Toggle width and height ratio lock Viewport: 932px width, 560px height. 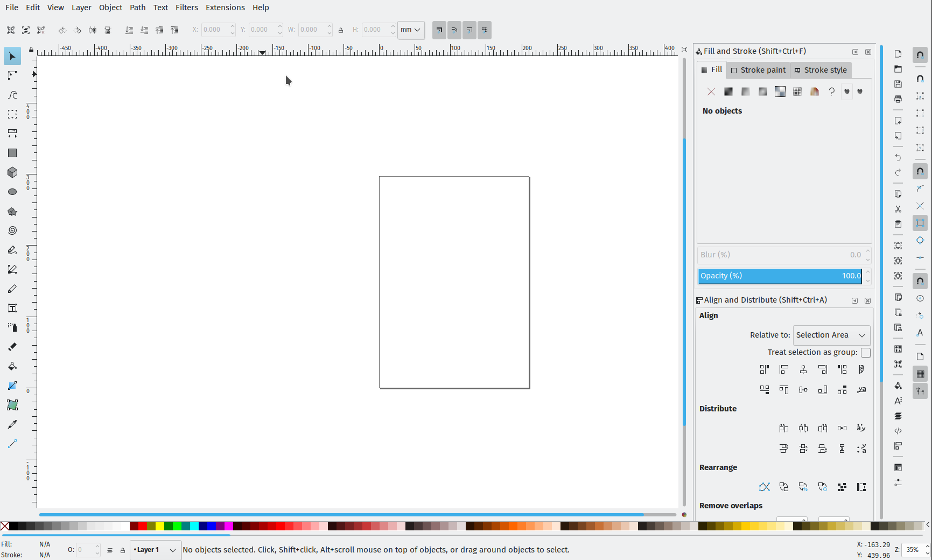[341, 30]
